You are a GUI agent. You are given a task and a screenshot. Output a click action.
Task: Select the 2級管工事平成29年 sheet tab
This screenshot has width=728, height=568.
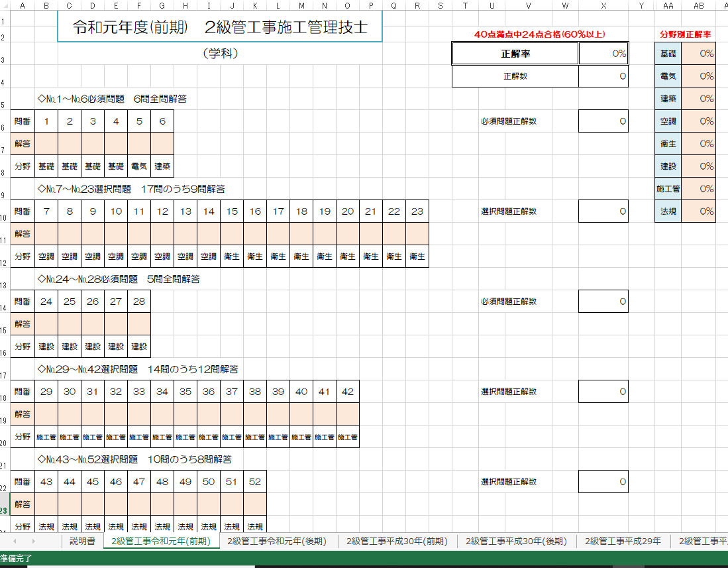click(621, 541)
